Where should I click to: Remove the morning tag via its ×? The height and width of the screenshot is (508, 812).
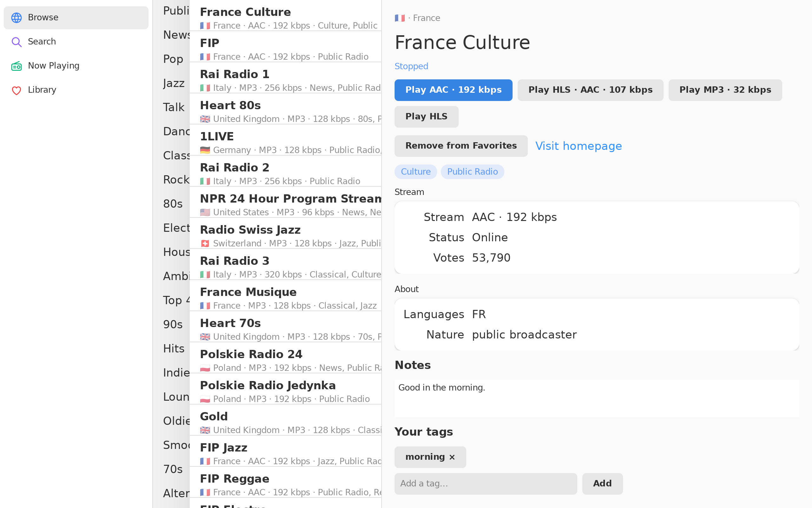452,457
